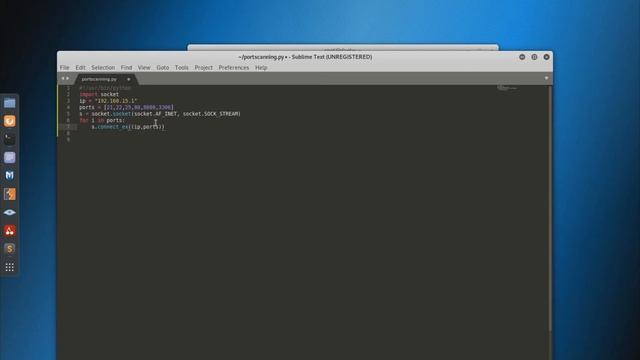Open the Edit menu
The height and width of the screenshot is (360, 640).
(x=80, y=67)
